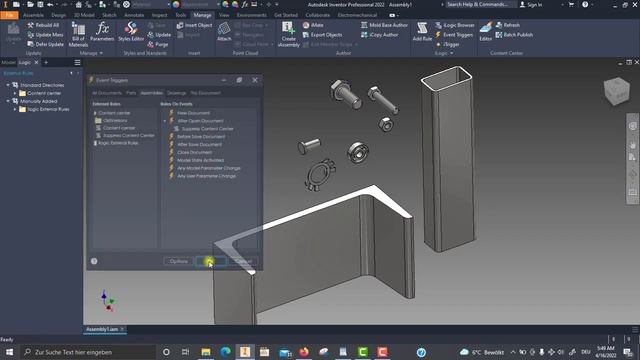Open Mold Base Author
The width and height of the screenshot is (640, 360).
pyautogui.click(x=384, y=25)
